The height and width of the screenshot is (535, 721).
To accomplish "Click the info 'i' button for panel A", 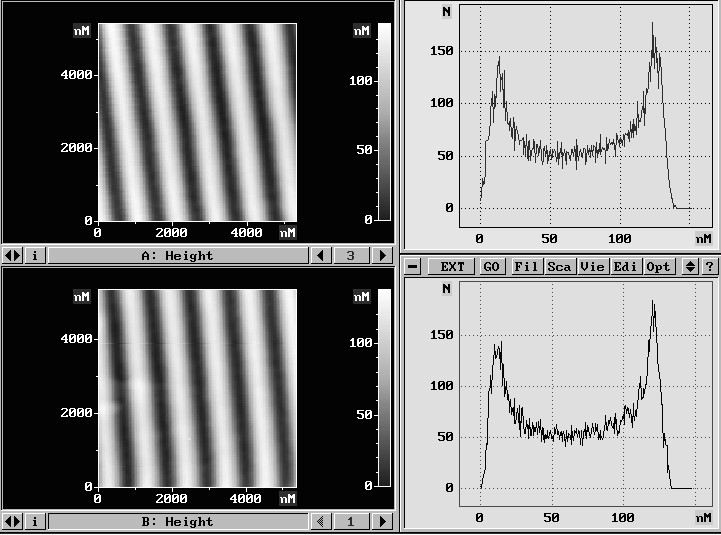I will (x=34, y=256).
